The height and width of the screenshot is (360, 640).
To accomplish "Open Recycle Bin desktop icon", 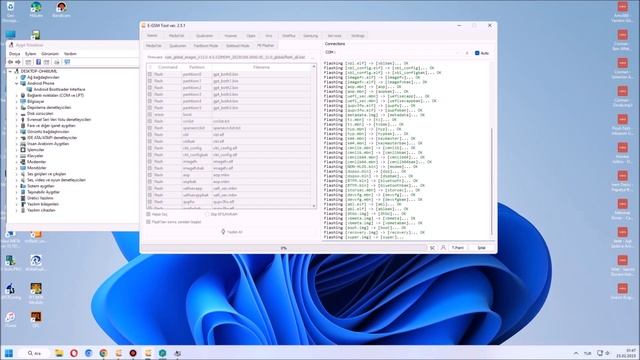I will click(x=10, y=6).
